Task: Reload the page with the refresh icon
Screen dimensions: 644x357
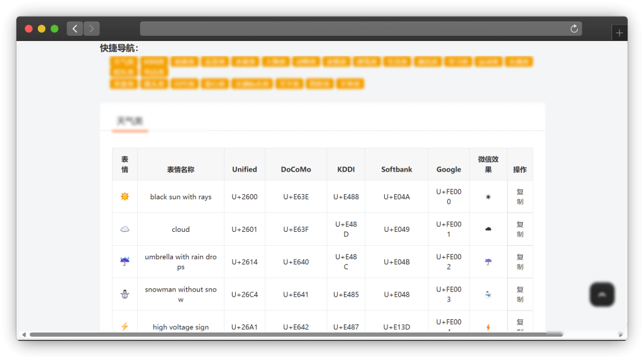Action: coord(574,29)
